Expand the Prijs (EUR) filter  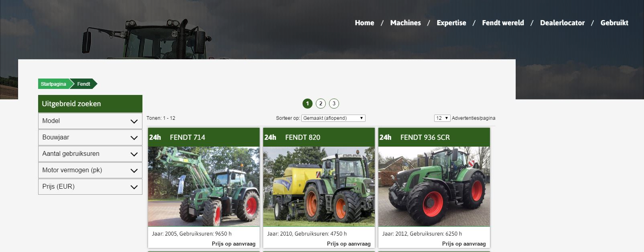click(x=90, y=187)
